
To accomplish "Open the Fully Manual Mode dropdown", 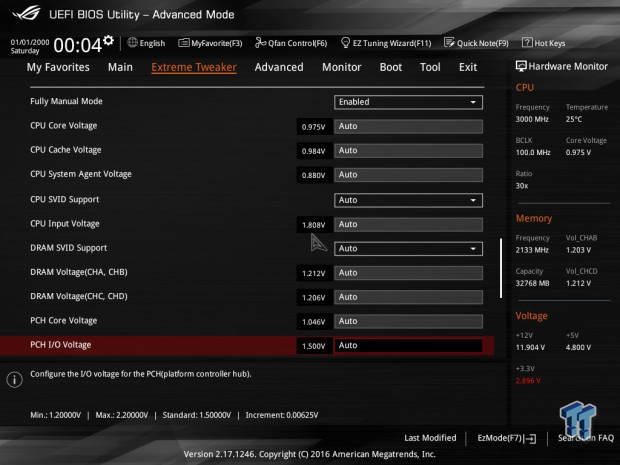I will point(408,102).
